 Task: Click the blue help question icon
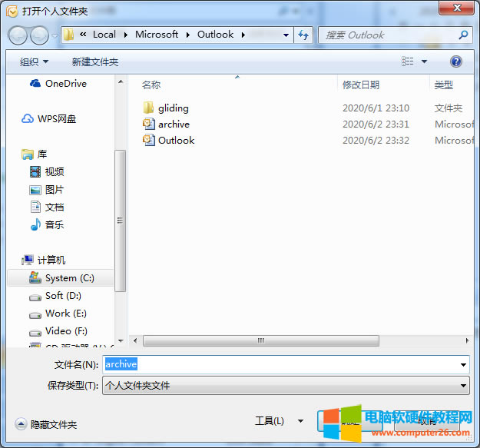click(456, 61)
